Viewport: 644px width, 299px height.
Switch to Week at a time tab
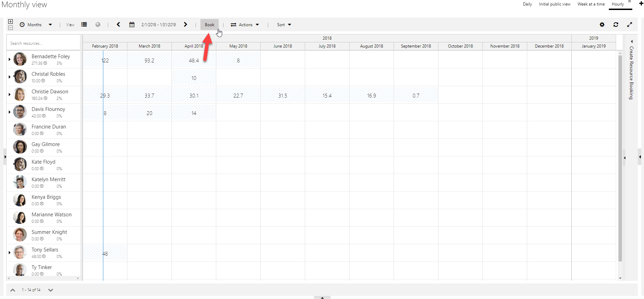click(x=591, y=4)
